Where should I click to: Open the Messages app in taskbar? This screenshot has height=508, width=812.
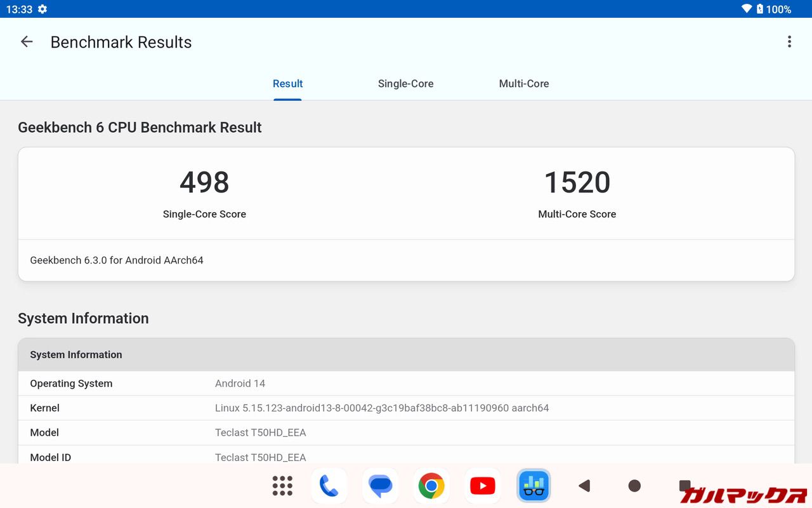pyautogui.click(x=380, y=486)
